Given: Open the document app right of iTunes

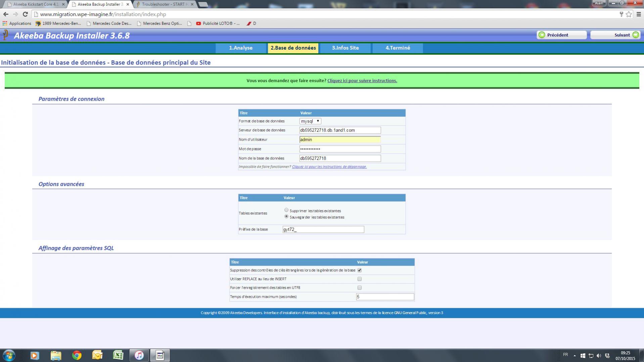Looking at the screenshot, I should [160, 355].
